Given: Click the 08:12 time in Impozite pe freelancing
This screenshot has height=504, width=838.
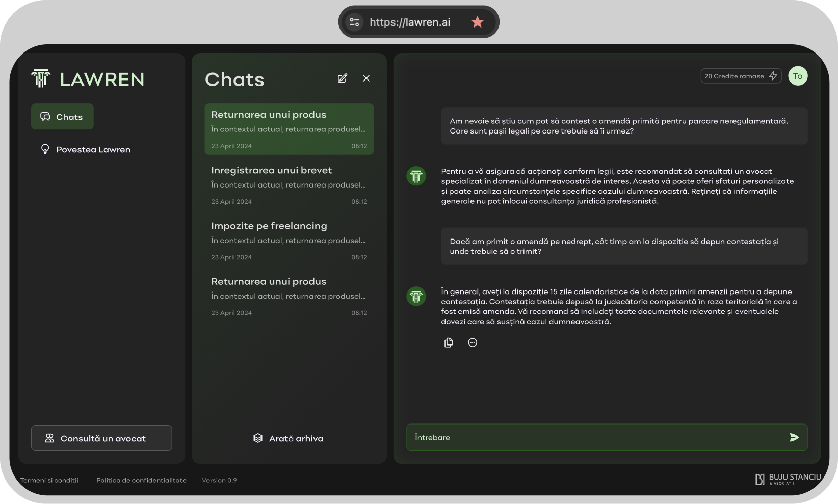Looking at the screenshot, I should pyautogui.click(x=359, y=257).
